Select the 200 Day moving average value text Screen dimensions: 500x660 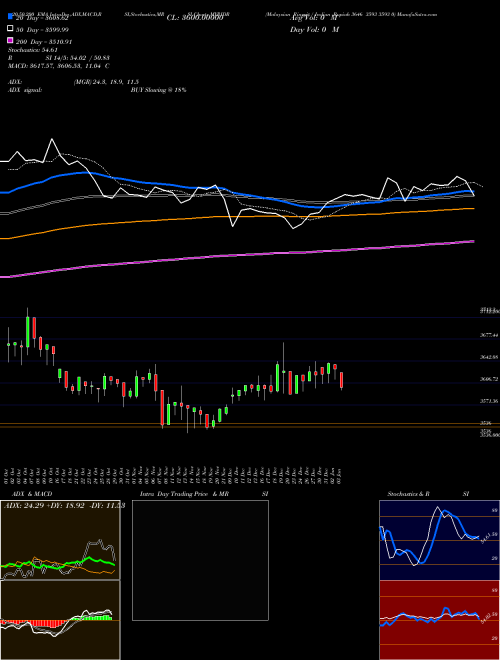tap(44, 42)
